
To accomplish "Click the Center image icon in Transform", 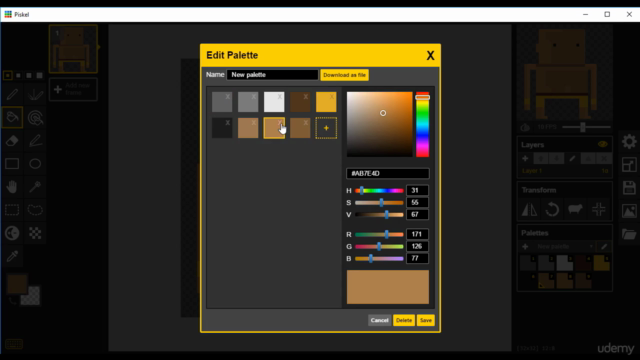I will [x=598, y=210].
